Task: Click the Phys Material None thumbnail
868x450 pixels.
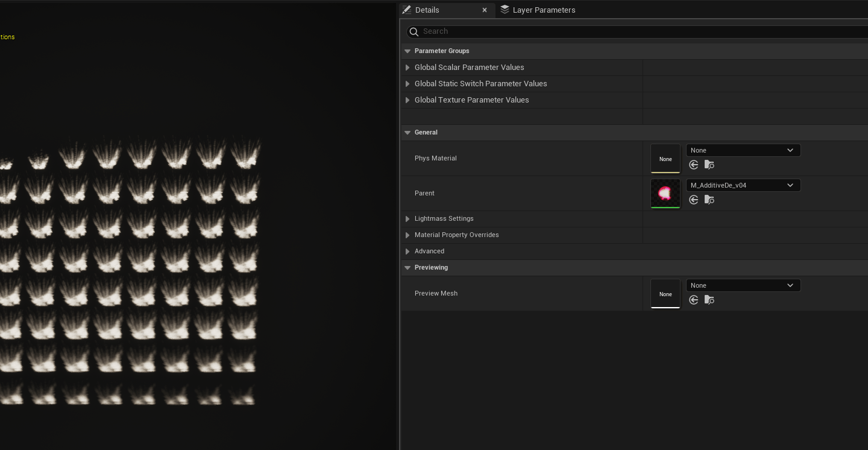Action: (665, 159)
